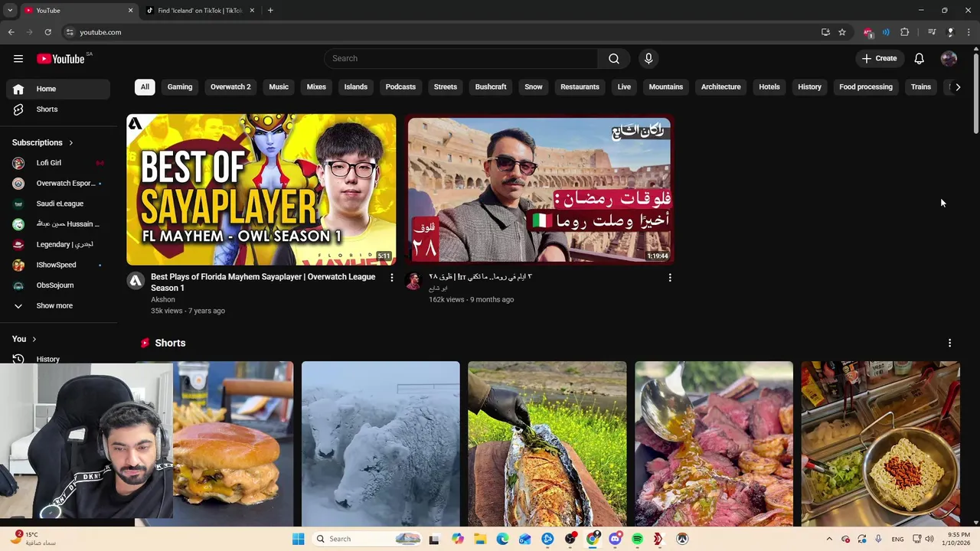Open the sliced steak Short

(714, 444)
